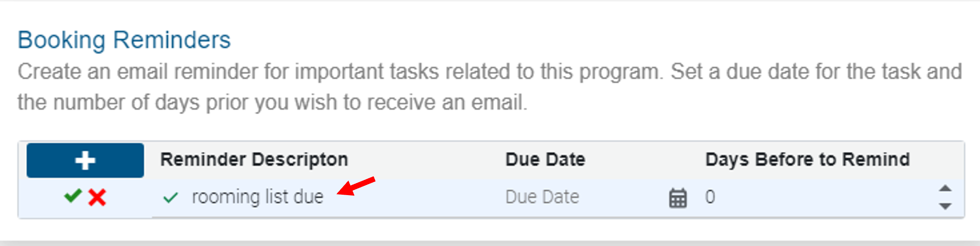980x246 pixels.
Task: Click the Booking Reminders heading
Action: coord(125,39)
